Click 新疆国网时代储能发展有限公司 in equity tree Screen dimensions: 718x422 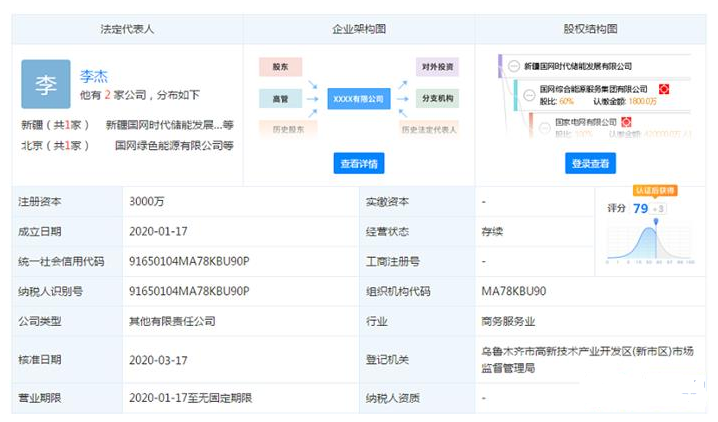[578, 66]
